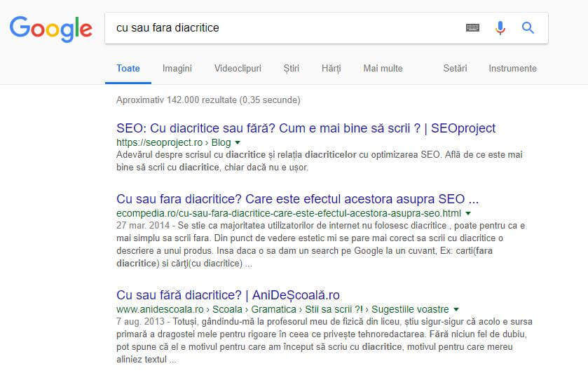The image size is (588, 380).
Task: Open the Știri tab
Action: tap(292, 68)
